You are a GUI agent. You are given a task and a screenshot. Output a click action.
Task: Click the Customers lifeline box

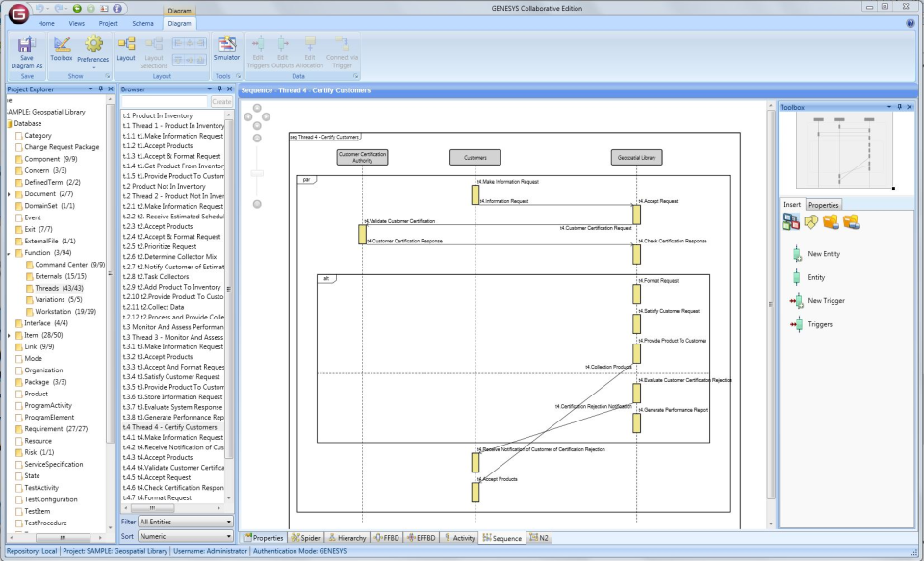(475, 158)
